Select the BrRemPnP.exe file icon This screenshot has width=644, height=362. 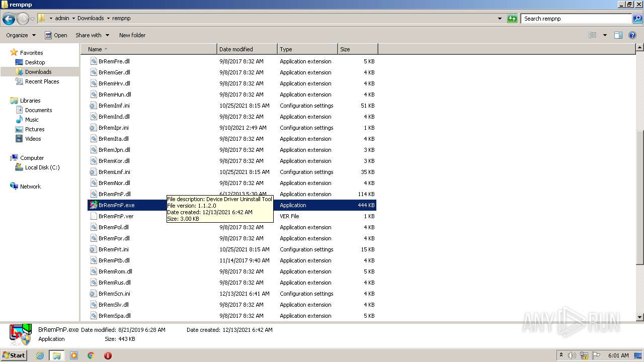93,205
